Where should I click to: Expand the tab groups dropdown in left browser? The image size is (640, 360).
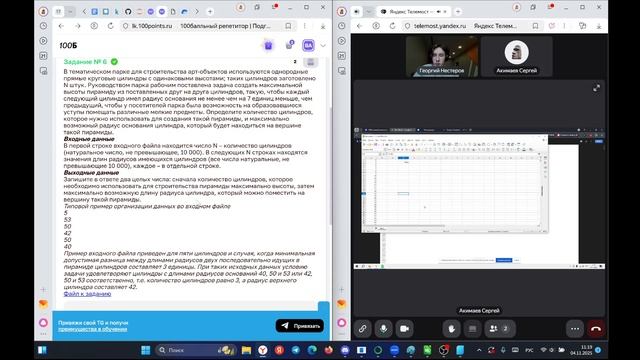pyautogui.click(x=70, y=11)
